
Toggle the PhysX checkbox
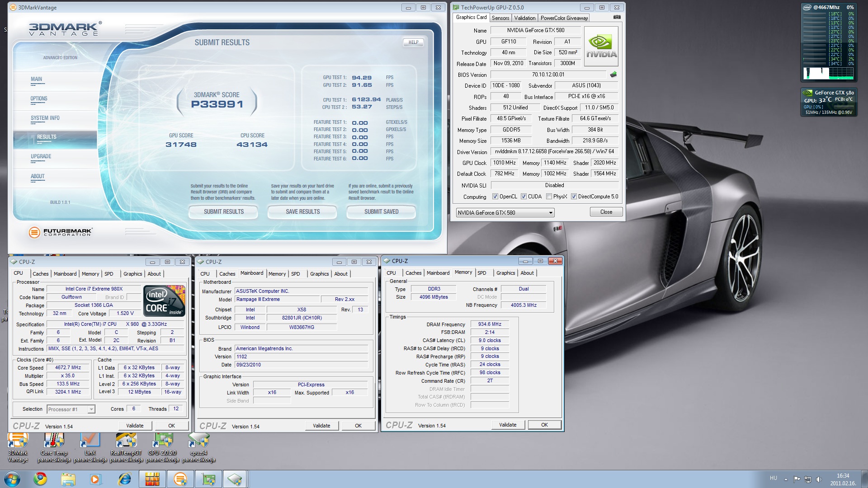[x=549, y=197]
